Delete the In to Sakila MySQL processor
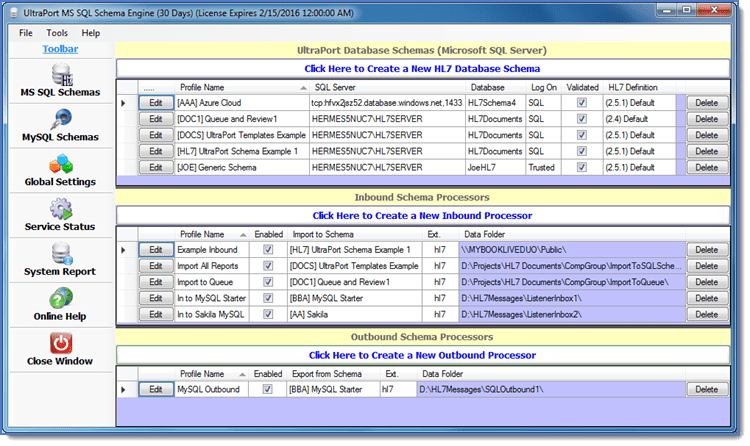Screen dimensions: 750x446 pyautogui.click(x=707, y=314)
